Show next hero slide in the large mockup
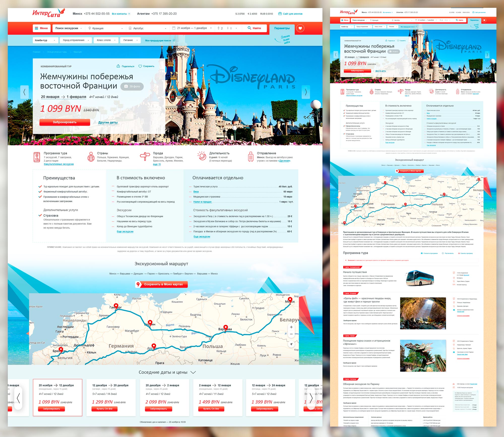Image resolution: width=504 pixels, height=437 pixels. [x=306, y=92]
